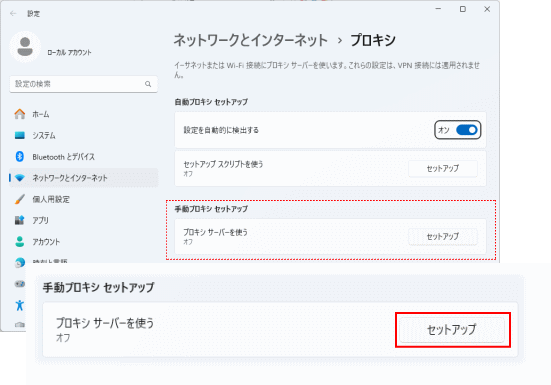Click the gaming controller icon in sidebar
551x385 pixels.
pyautogui.click(x=20, y=284)
